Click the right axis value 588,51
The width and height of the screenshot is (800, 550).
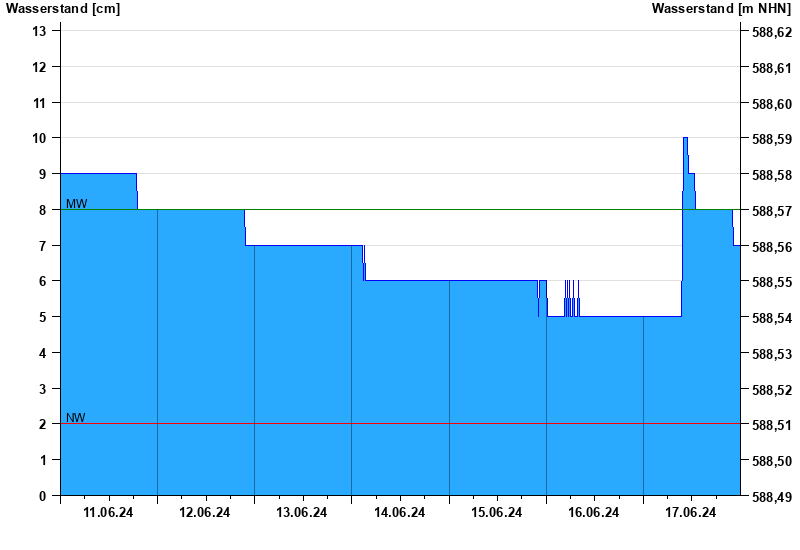click(772, 425)
